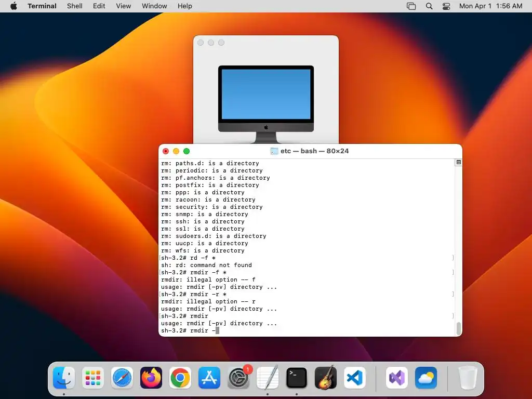Click the 'rm: pf.anchors: is a directory' line
532x399 pixels.
pos(216,178)
